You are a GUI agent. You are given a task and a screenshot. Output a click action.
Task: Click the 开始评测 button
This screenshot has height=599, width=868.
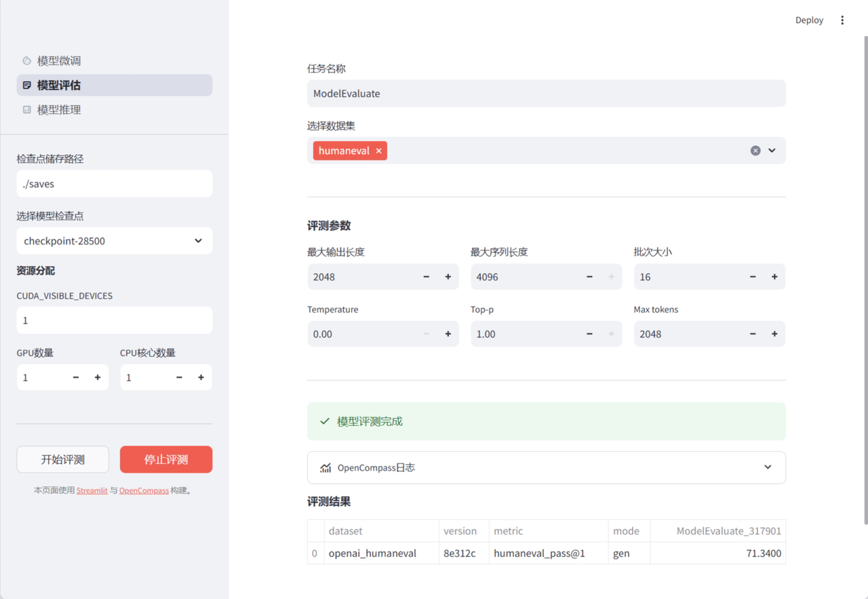point(62,459)
